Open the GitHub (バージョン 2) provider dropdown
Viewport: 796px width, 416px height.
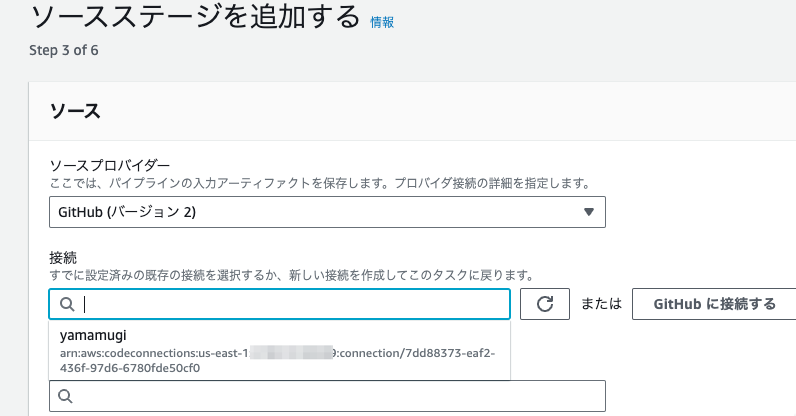(x=327, y=212)
